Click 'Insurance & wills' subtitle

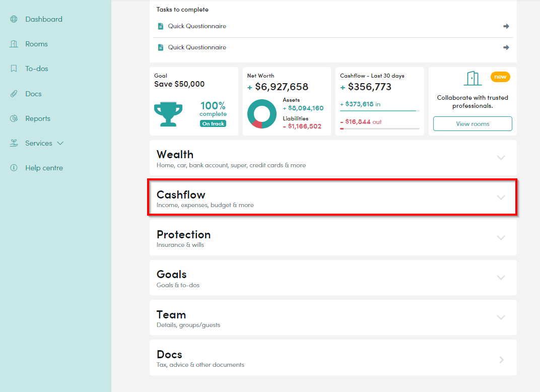click(180, 245)
